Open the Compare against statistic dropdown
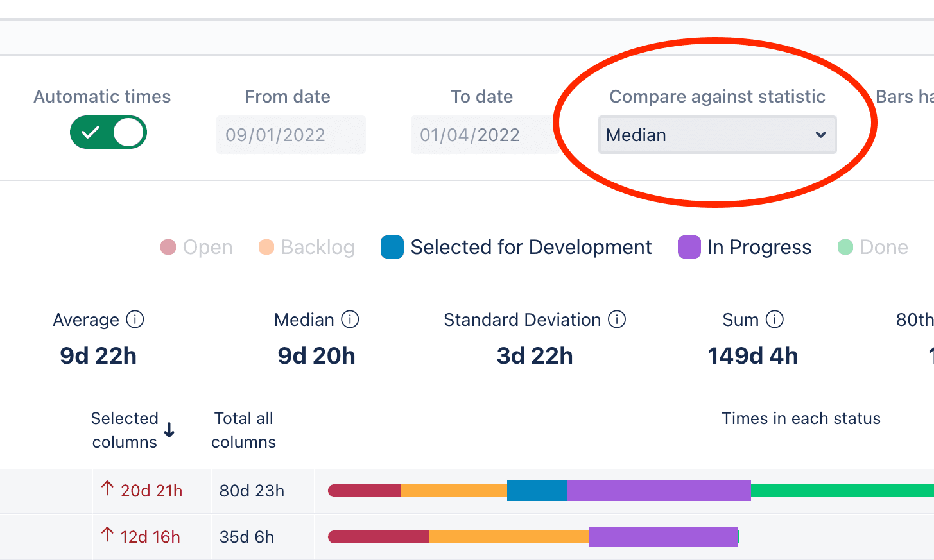 (x=717, y=135)
